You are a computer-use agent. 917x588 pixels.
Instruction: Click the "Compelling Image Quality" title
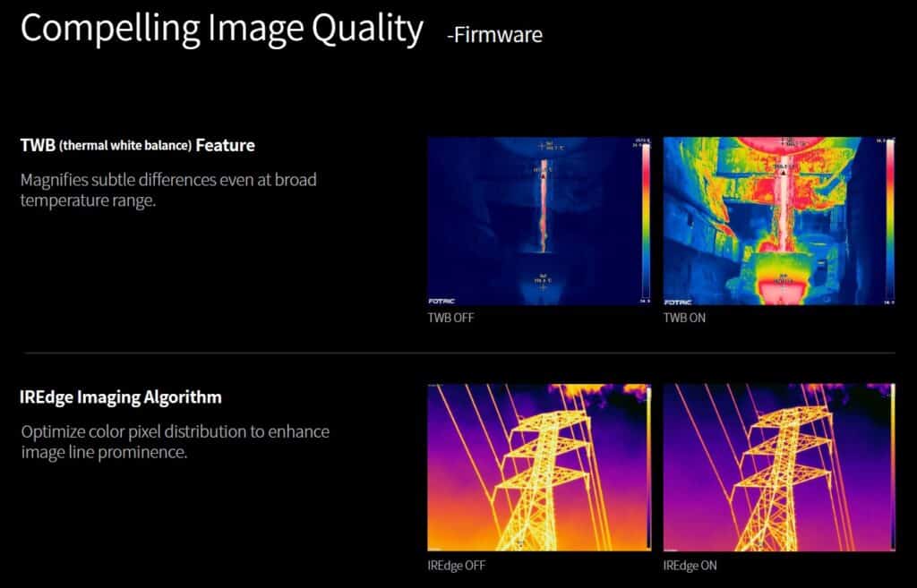click(221, 29)
